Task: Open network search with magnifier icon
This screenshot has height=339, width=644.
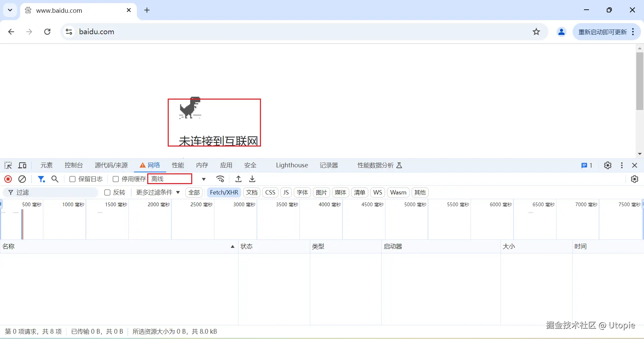Action: pos(55,179)
